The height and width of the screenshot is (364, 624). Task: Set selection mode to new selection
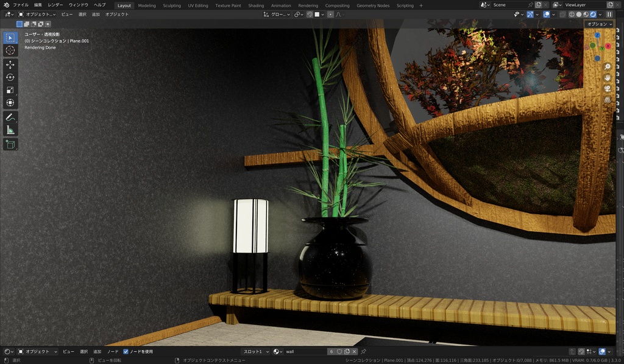point(19,24)
